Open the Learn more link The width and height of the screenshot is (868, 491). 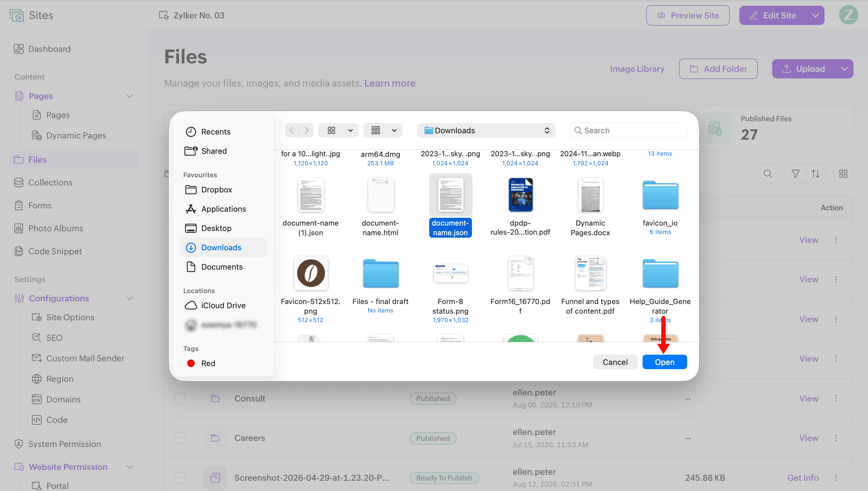click(389, 83)
